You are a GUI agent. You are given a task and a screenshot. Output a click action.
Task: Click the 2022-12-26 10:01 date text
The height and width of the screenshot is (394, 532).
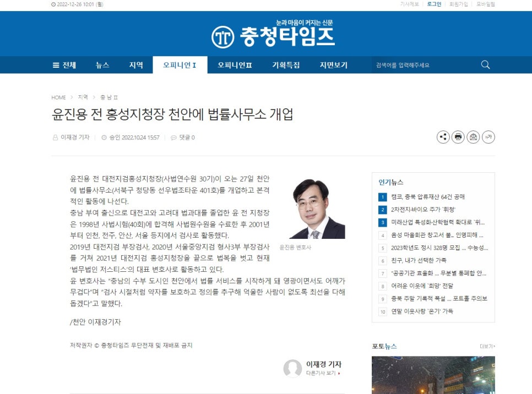point(77,4)
